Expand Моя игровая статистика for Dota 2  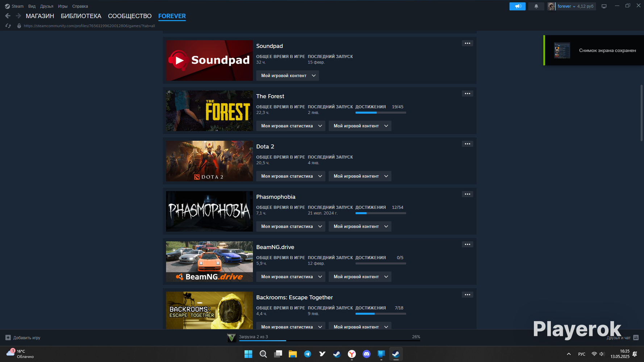point(291,176)
